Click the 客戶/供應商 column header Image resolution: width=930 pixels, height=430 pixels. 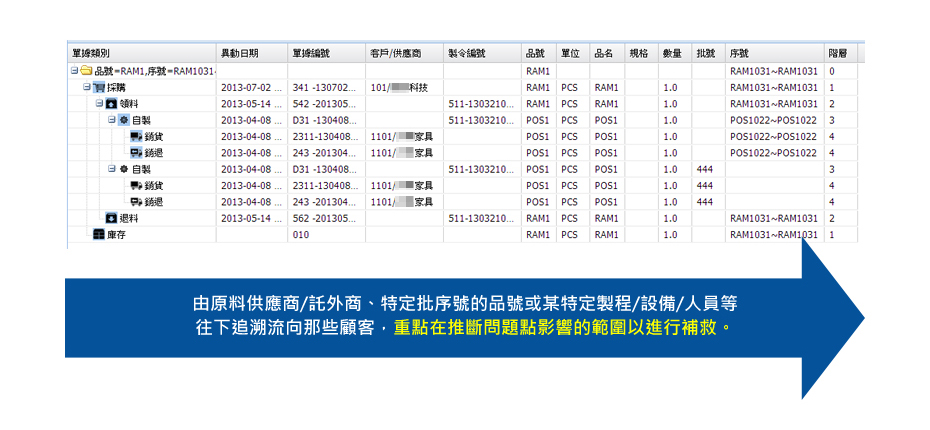pyautogui.click(x=393, y=52)
